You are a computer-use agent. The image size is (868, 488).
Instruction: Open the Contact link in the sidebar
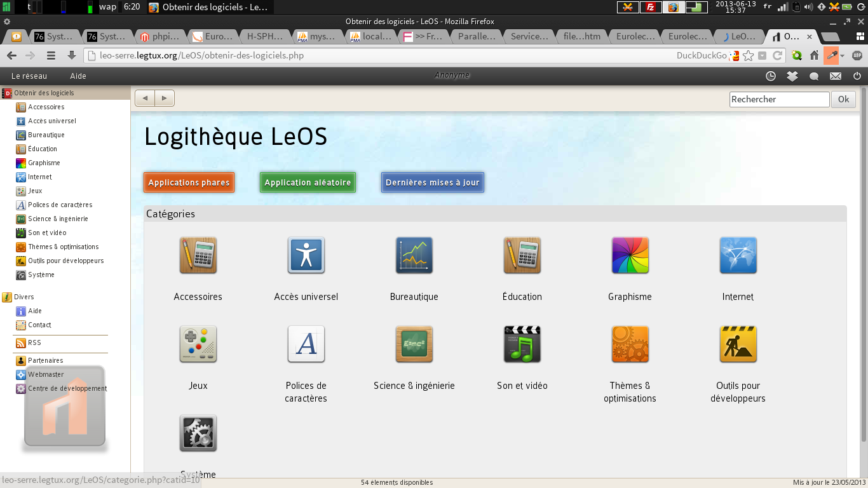tap(39, 325)
